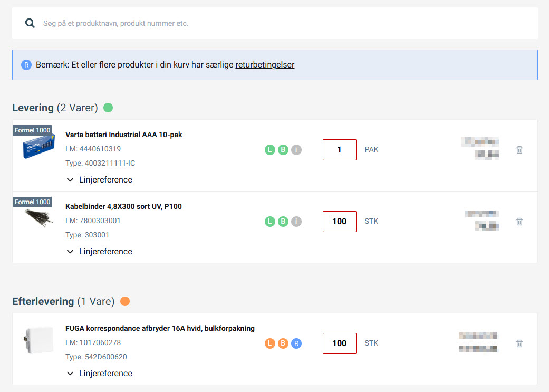The image size is (549, 392).
Task: Click blue R badge on FUGA row
Action: click(296, 343)
